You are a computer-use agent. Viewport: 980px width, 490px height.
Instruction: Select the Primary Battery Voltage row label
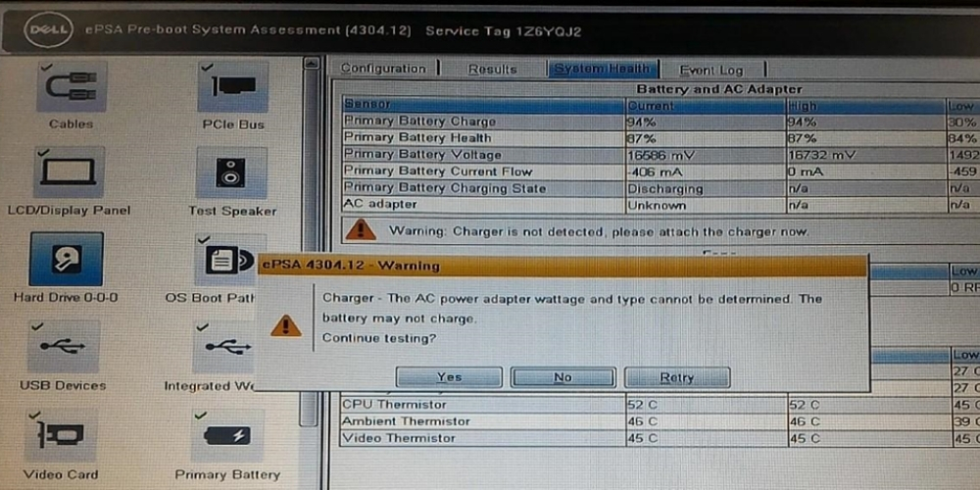pyautogui.click(x=422, y=155)
